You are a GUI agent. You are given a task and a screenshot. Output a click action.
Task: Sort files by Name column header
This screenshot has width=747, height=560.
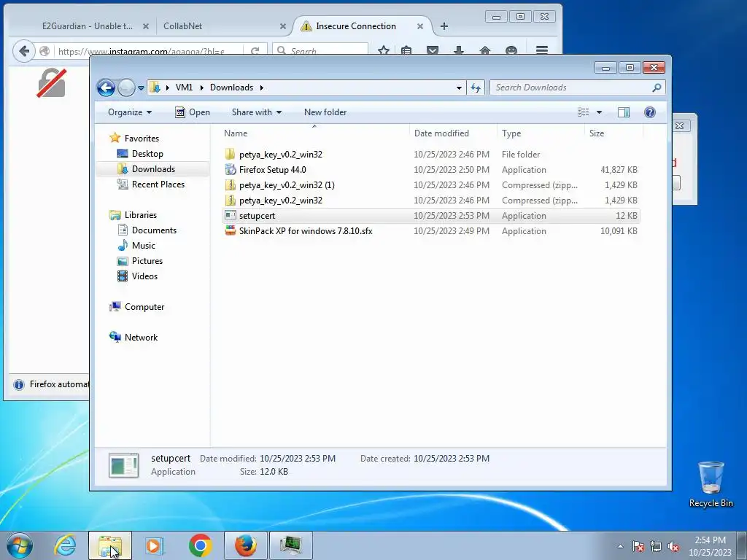[x=314, y=133]
